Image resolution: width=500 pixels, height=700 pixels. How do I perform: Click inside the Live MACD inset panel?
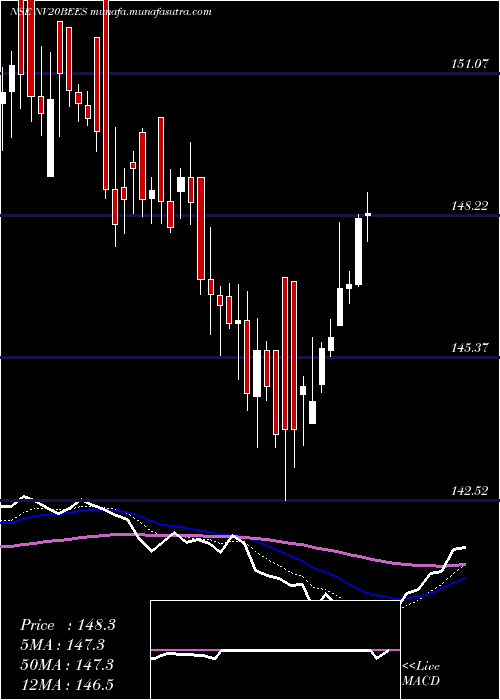click(275, 650)
